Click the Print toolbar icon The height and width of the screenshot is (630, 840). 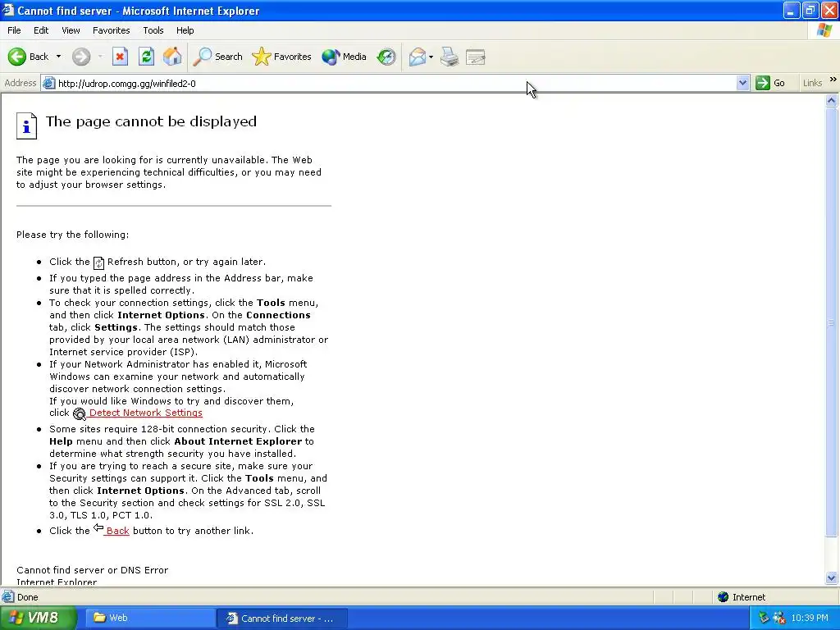(450, 57)
